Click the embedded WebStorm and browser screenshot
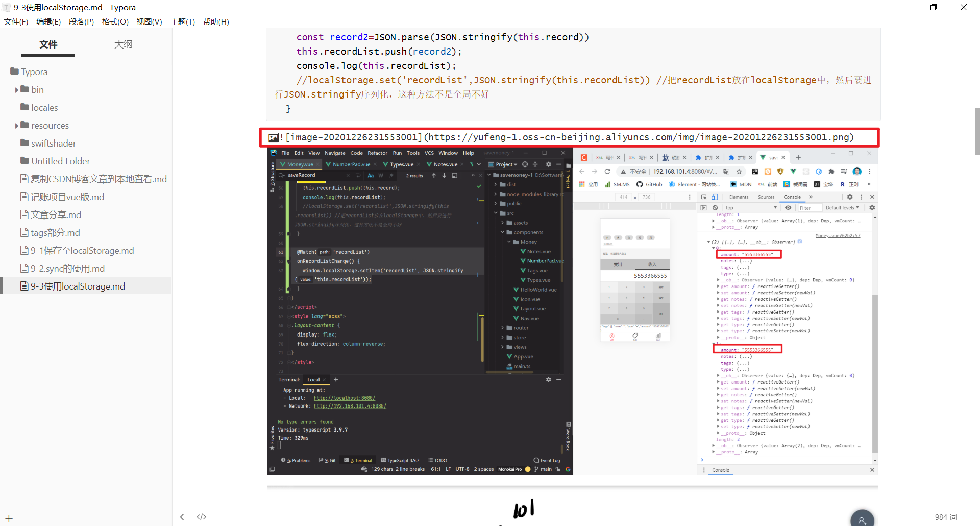 [573, 312]
